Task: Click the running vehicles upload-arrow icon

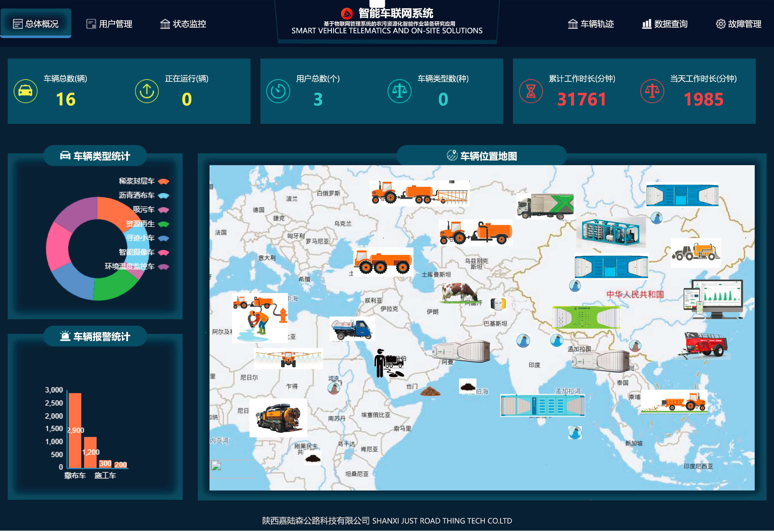Action: click(147, 91)
